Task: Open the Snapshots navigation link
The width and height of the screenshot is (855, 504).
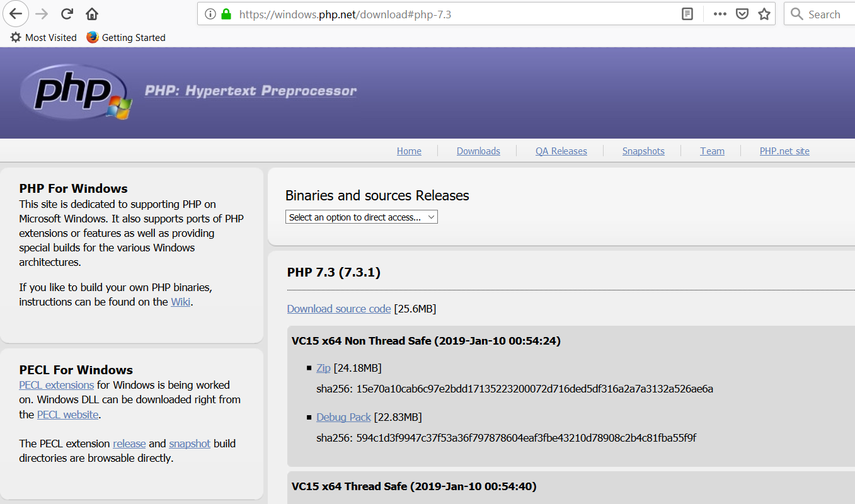Action: (643, 151)
